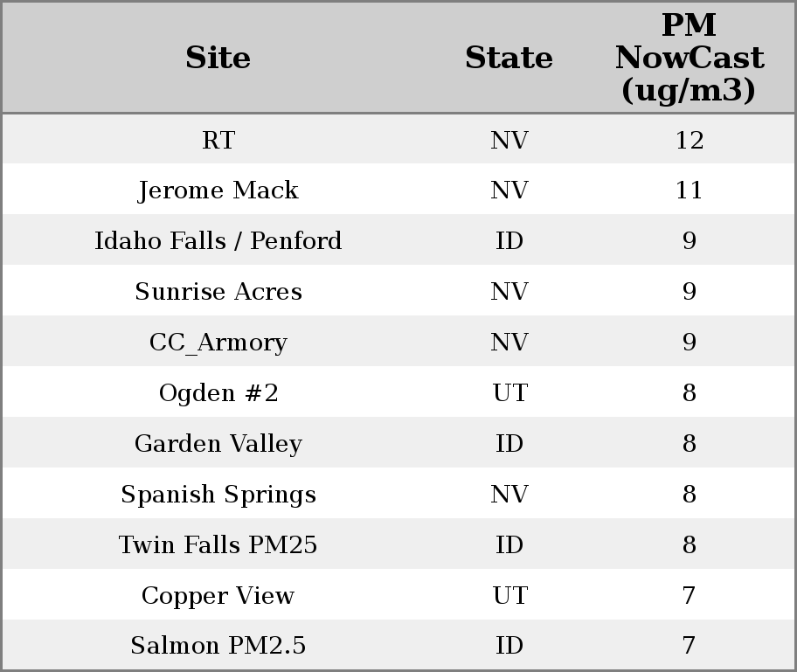Click the Salmon PM2.5 site
The image size is (797, 672).
click(x=218, y=646)
